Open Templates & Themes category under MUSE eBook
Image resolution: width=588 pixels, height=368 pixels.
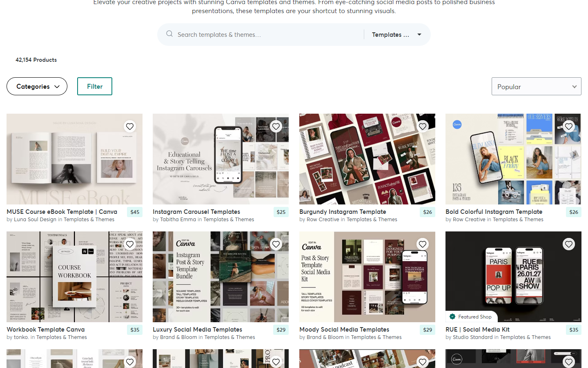click(x=89, y=220)
